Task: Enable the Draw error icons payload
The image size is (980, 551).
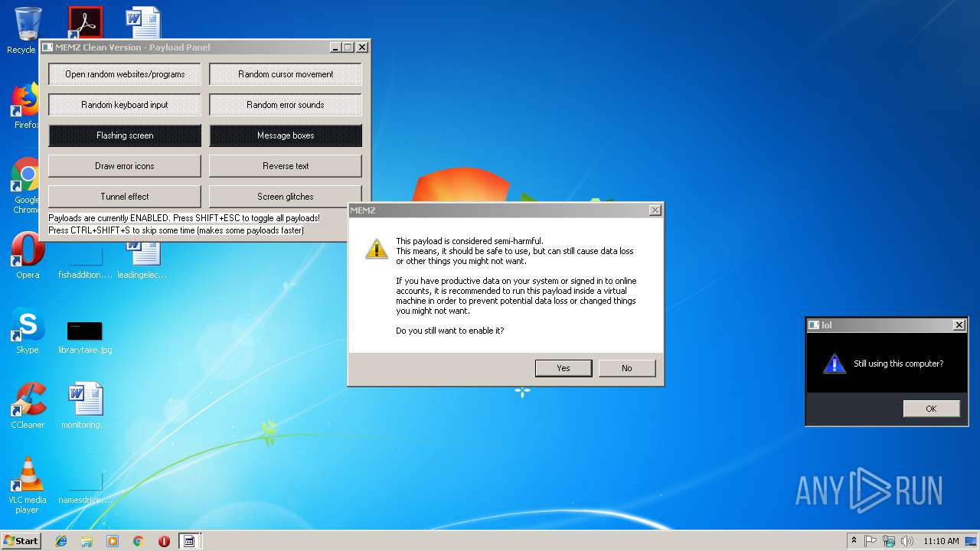Action: pyautogui.click(x=125, y=166)
